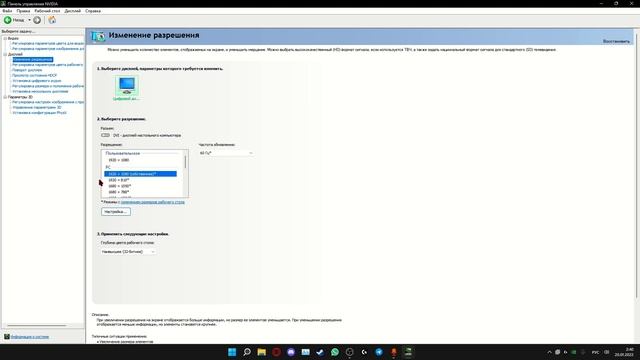Screen dimensions: 640x360
Task: Click the РУС language indicator
Action: pyautogui.click(x=596, y=352)
